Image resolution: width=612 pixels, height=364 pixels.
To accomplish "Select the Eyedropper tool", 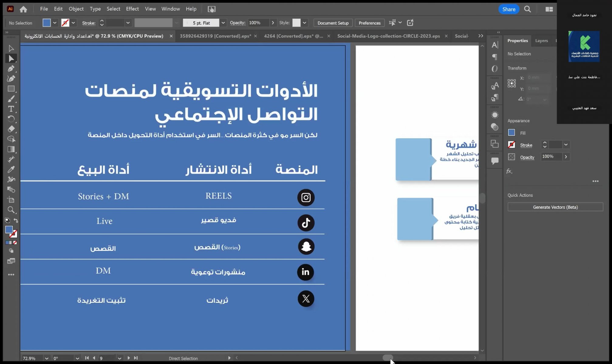I will point(11,169).
